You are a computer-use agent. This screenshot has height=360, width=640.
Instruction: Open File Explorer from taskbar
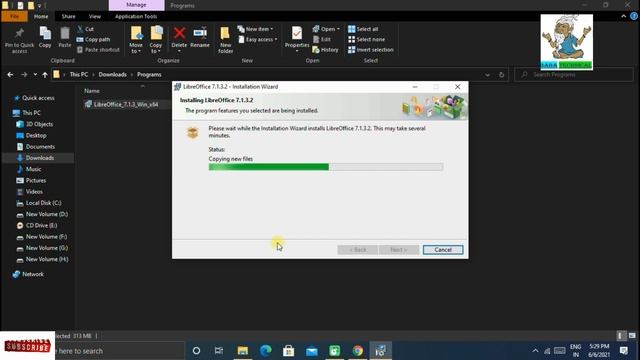tap(243, 351)
